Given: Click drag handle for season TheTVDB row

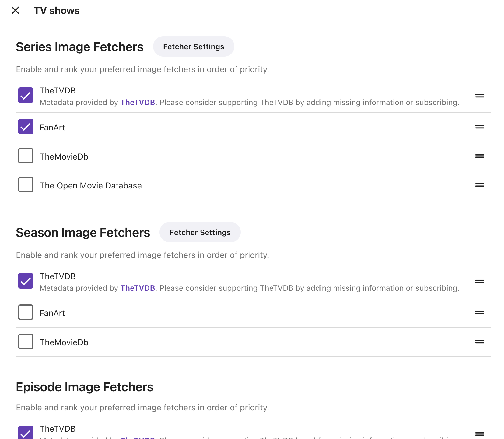Looking at the screenshot, I should 479,282.
